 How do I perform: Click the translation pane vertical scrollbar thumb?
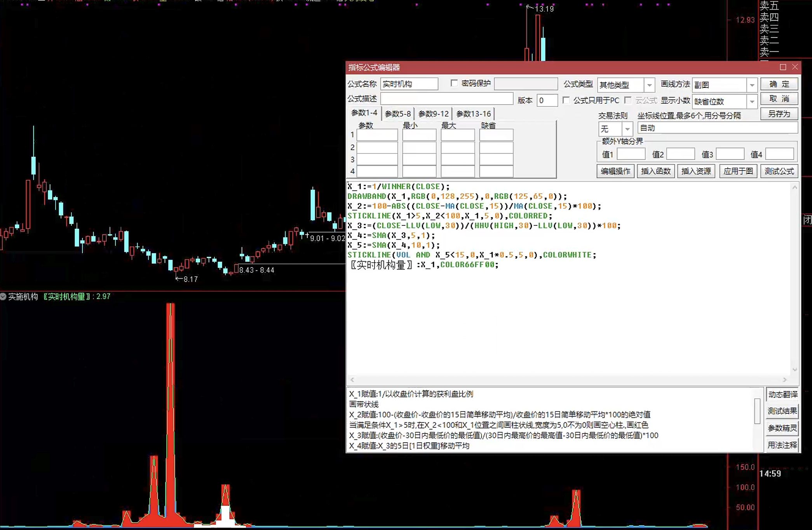757,411
